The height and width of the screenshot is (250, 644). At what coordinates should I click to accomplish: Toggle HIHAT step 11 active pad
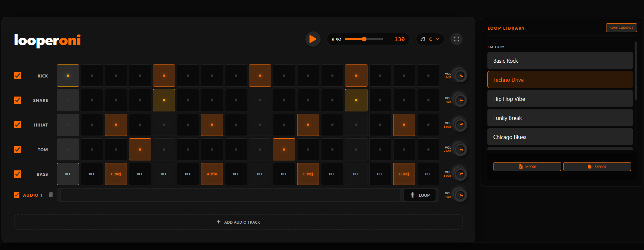click(308, 125)
